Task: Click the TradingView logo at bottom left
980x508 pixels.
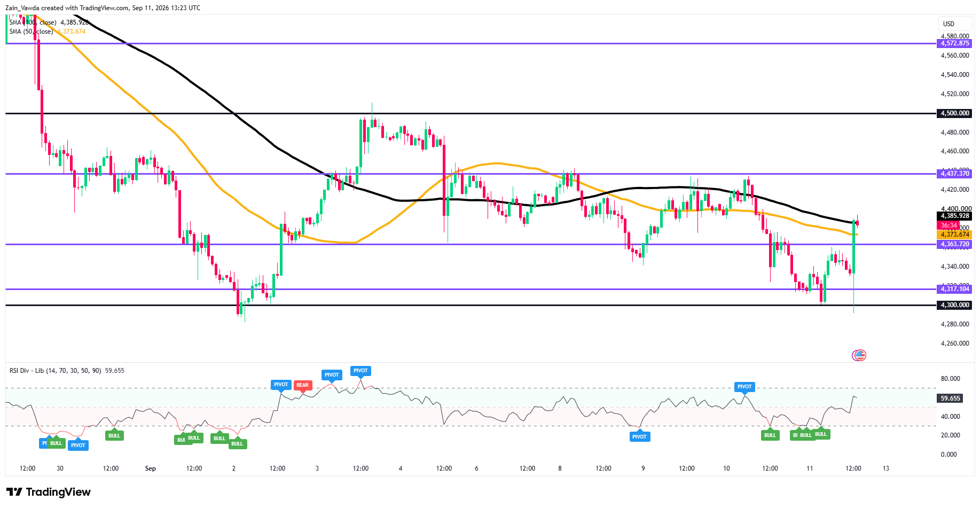Action: 49,492
